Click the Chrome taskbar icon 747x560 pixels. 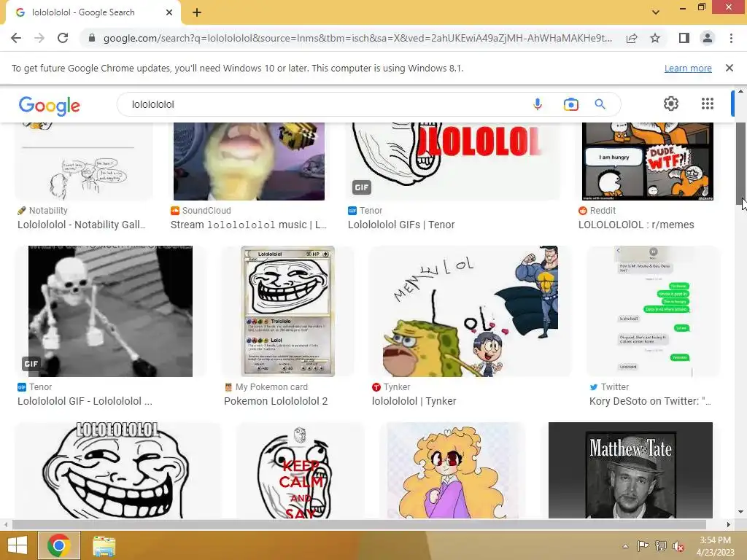click(59, 545)
